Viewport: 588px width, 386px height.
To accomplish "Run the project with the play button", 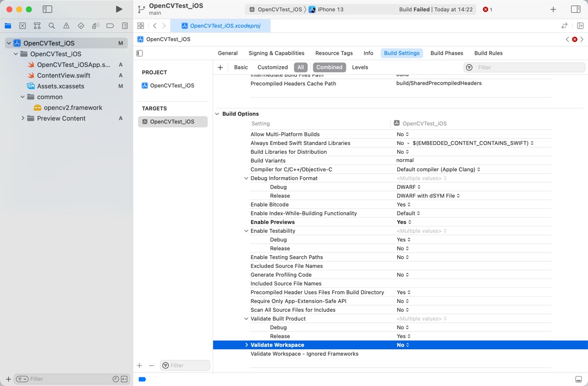I will pyautogui.click(x=119, y=9).
